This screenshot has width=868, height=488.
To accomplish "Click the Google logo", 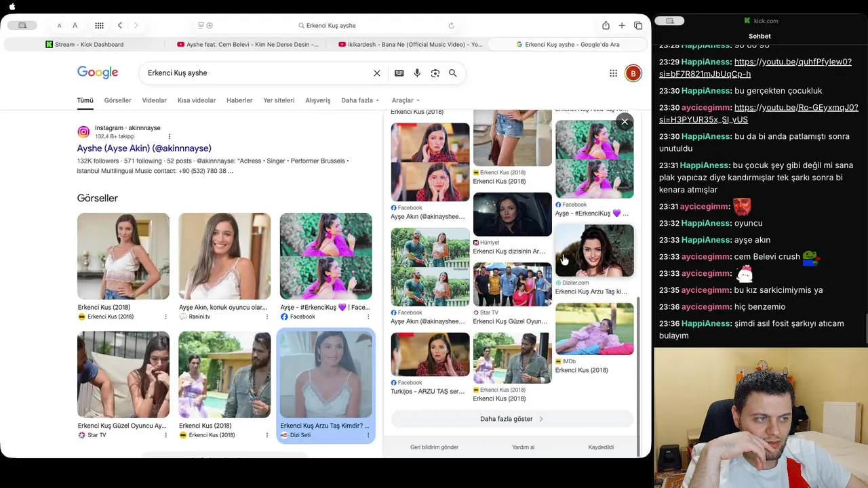I will tap(98, 73).
